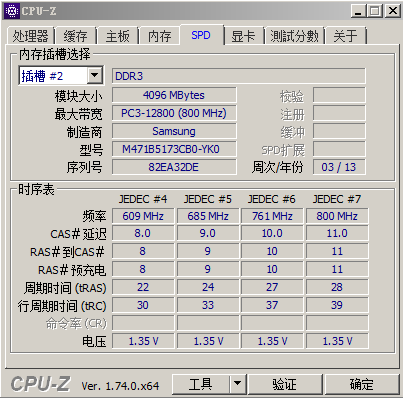Click the CAS# latency value 8.0
Screen dimensions: 403x398
click(143, 233)
